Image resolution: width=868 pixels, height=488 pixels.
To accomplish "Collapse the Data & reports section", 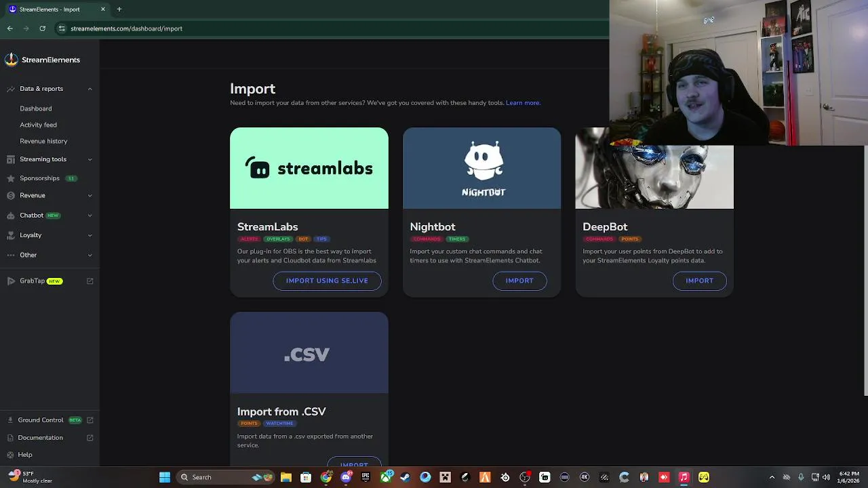I will pos(90,89).
